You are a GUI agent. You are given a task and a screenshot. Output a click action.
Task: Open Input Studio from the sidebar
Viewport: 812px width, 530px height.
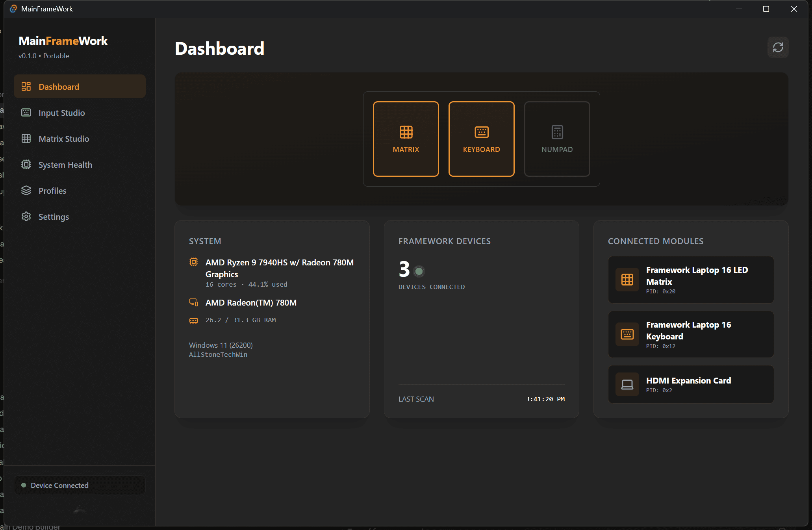click(80, 113)
